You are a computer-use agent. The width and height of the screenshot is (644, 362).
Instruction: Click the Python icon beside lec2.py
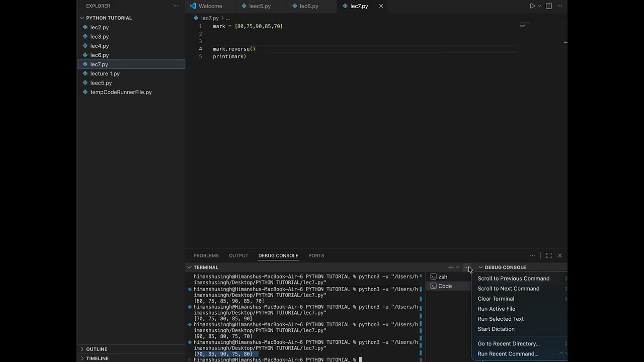point(85,27)
